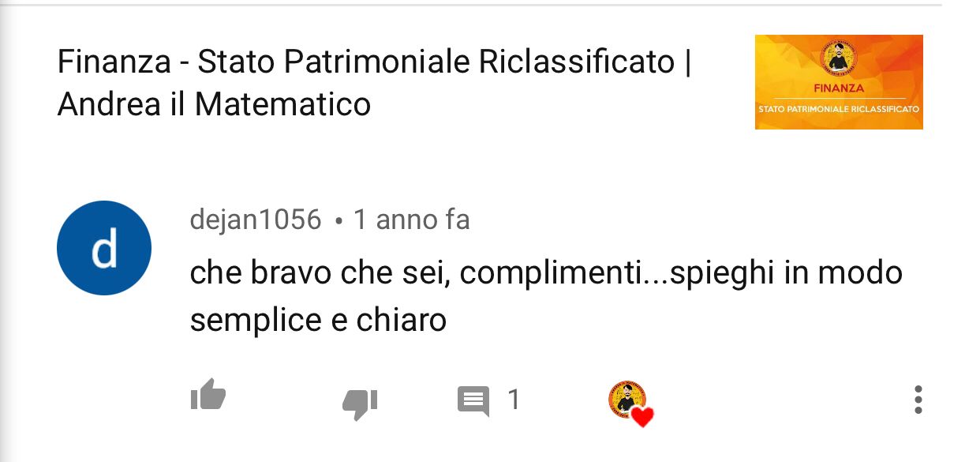This screenshot has width=980, height=462.
Task: Open the three-dot comment options menu
Action: point(918,400)
